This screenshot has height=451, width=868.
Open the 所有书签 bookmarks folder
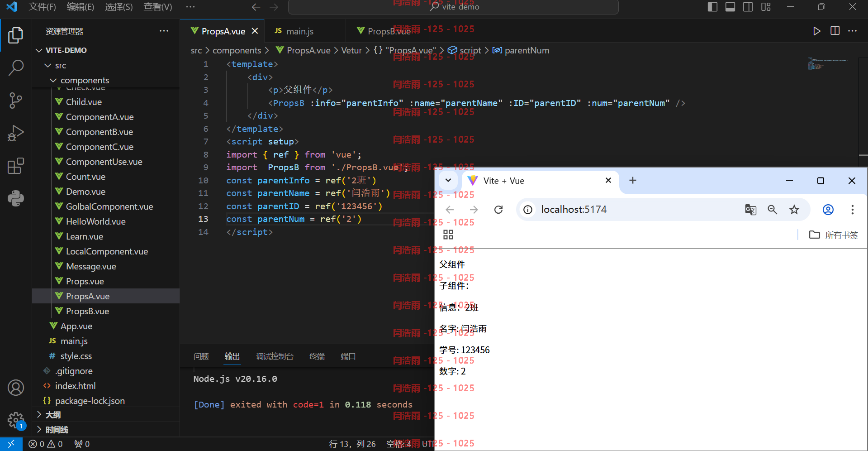[833, 235]
